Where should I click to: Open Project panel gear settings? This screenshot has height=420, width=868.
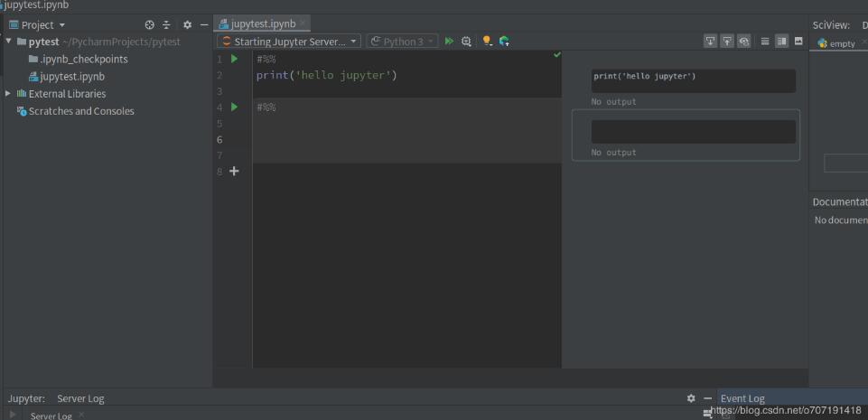tap(187, 25)
